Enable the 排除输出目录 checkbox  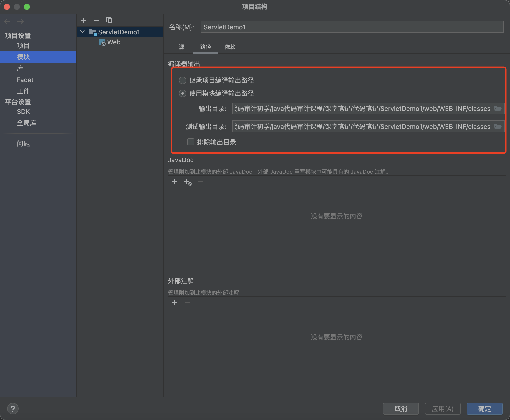tap(191, 142)
